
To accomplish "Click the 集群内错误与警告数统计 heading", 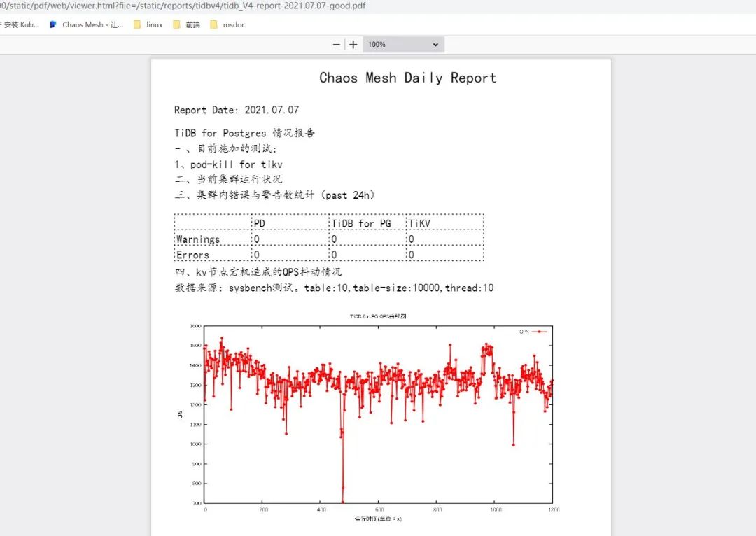I will [x=274, y=195].
